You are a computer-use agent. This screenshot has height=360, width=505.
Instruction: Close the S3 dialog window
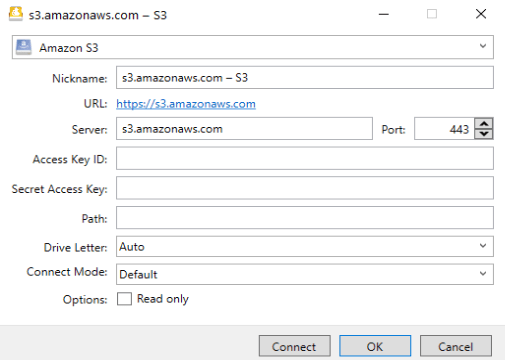(x=481, y=14)
